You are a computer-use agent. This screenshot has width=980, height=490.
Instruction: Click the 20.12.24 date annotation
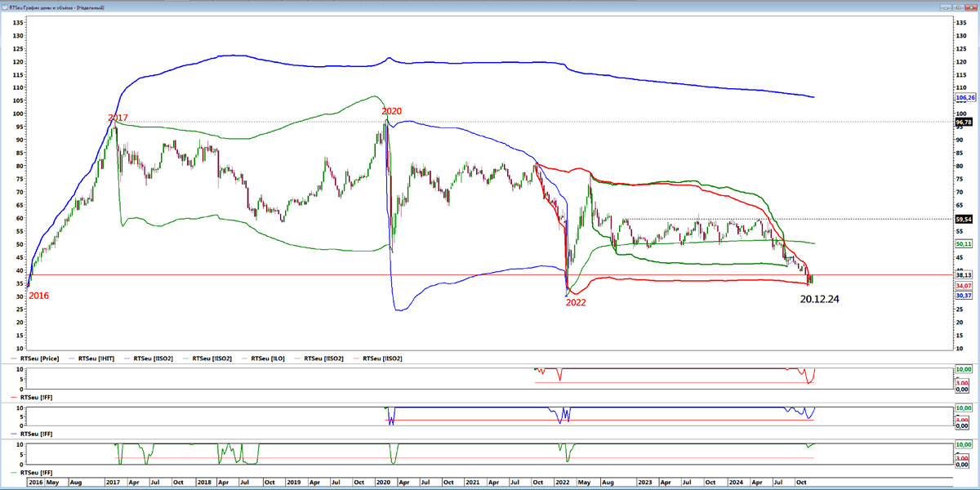[820, 300]
